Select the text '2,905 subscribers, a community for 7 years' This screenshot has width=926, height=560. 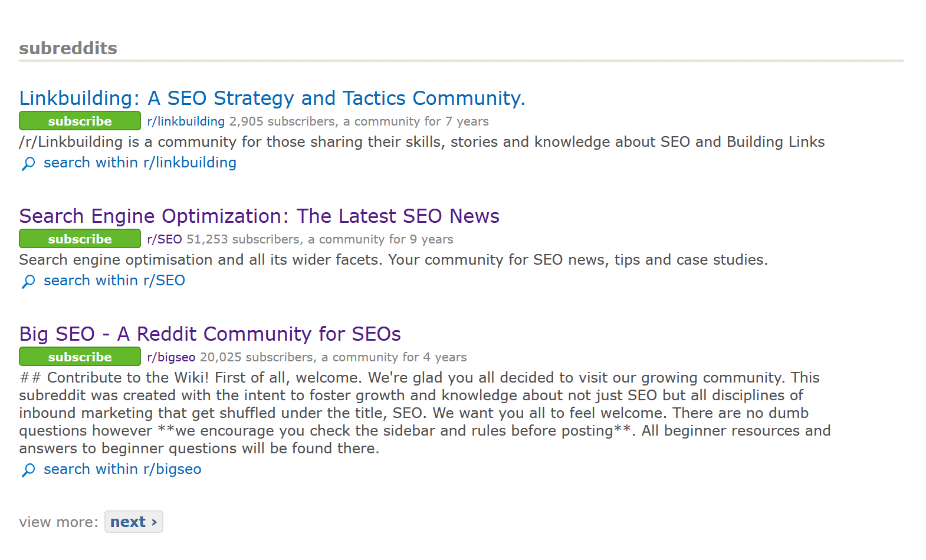point(359,121)
